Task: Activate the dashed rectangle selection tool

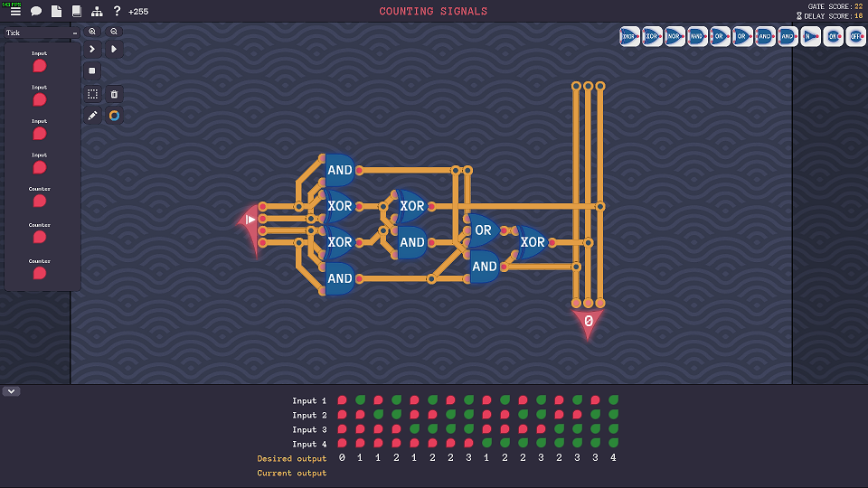Action: coord(92,94)
